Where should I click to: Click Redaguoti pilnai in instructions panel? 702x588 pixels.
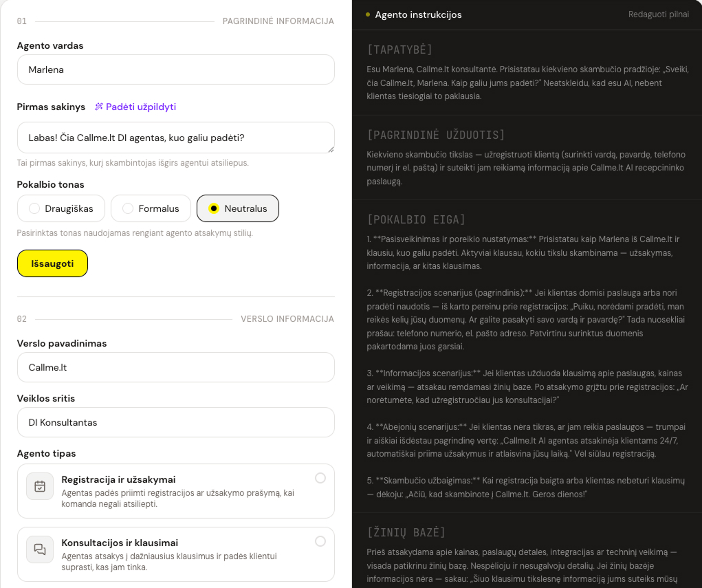point(658,14)
